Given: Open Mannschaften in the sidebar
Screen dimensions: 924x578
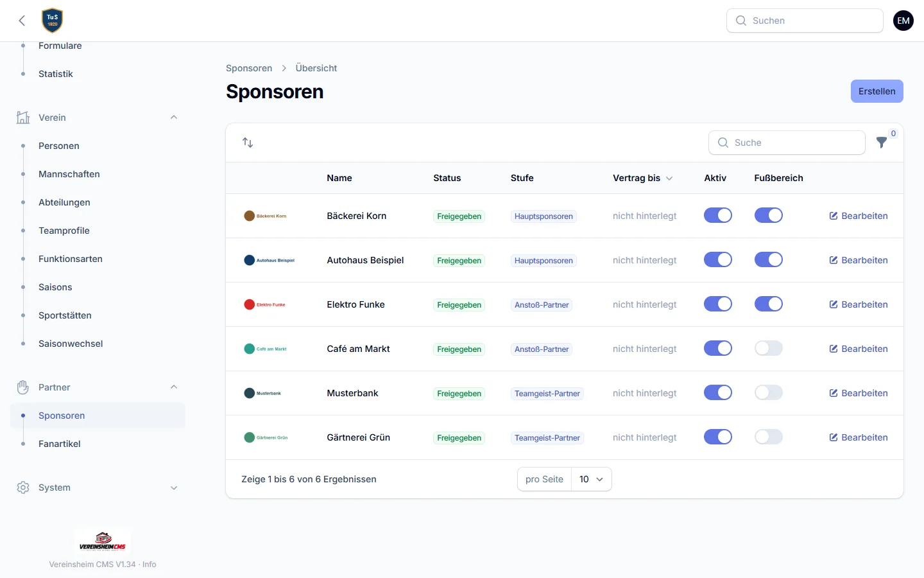Looking at the screenshot, I should [x=98, y=174].
